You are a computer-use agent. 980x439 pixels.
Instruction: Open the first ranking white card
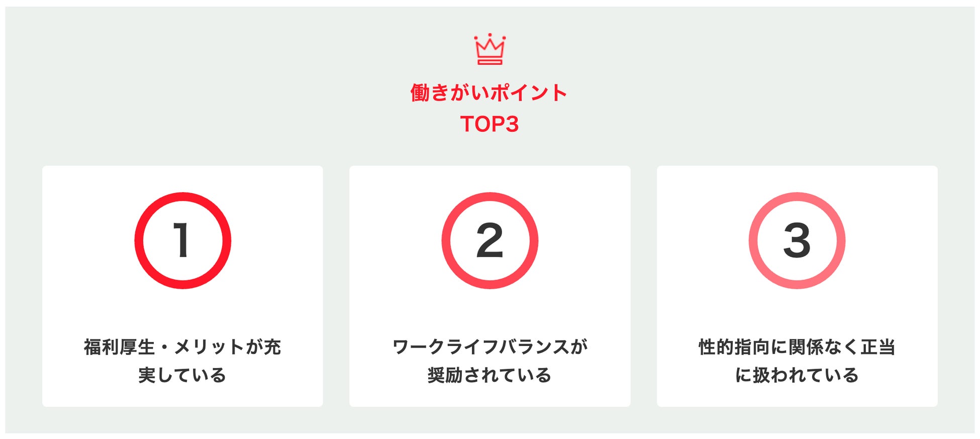coord(182,286)
